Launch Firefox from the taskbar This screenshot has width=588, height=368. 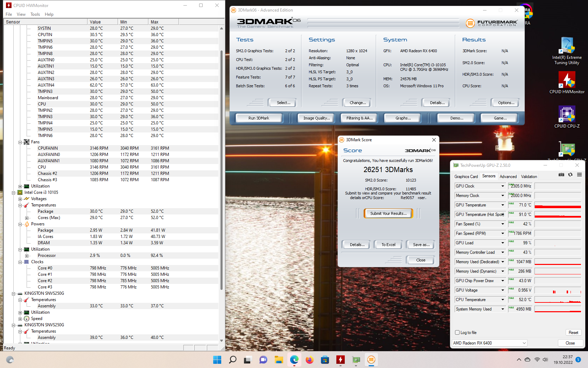point(309,360)
